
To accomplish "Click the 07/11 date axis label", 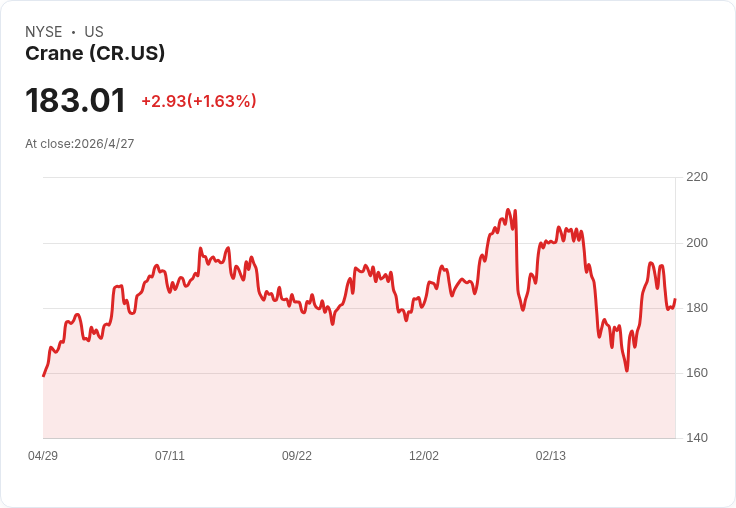I will tap(170, 456).
